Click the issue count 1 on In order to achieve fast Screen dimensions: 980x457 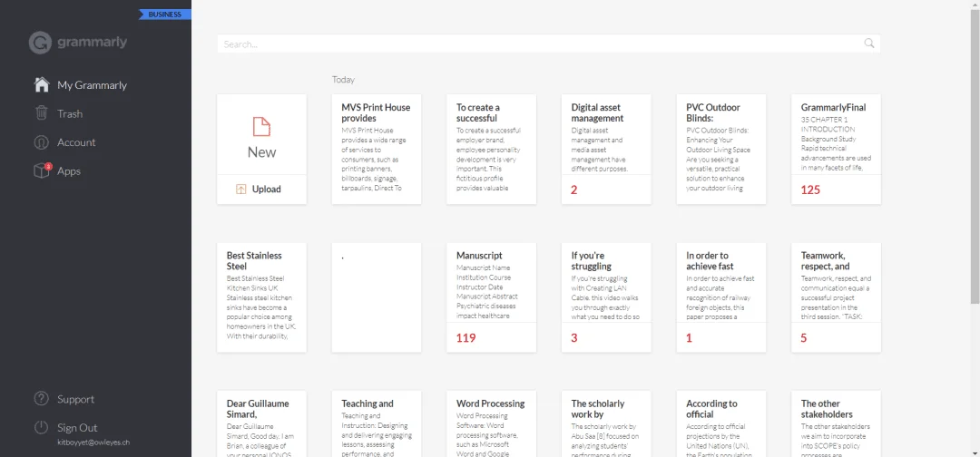coord(690,338)
